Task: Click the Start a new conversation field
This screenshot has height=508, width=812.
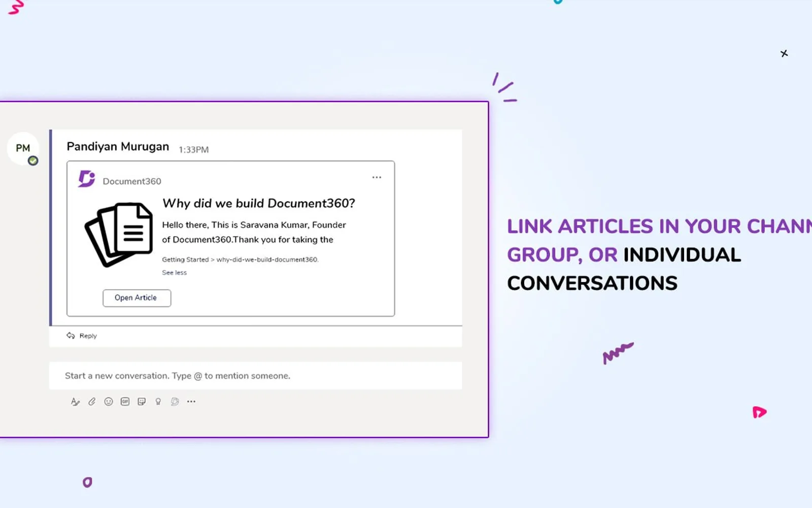Action: (255, 376)
